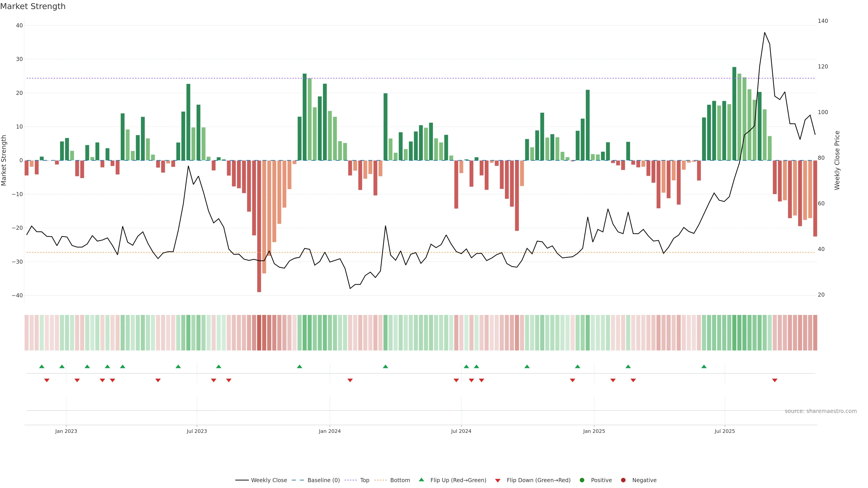Click last green flip-up marker before Jul 2025

tap(704, 366)
